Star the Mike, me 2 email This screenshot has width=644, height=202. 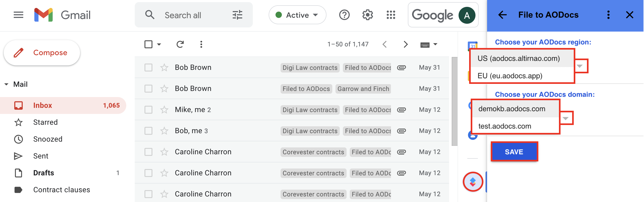click(164, 110)
